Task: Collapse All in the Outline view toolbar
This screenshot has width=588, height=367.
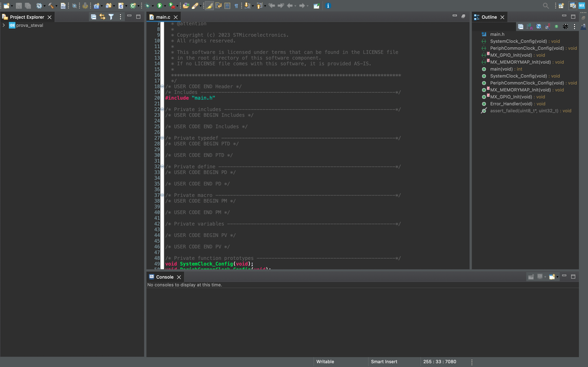Action: 521,26
